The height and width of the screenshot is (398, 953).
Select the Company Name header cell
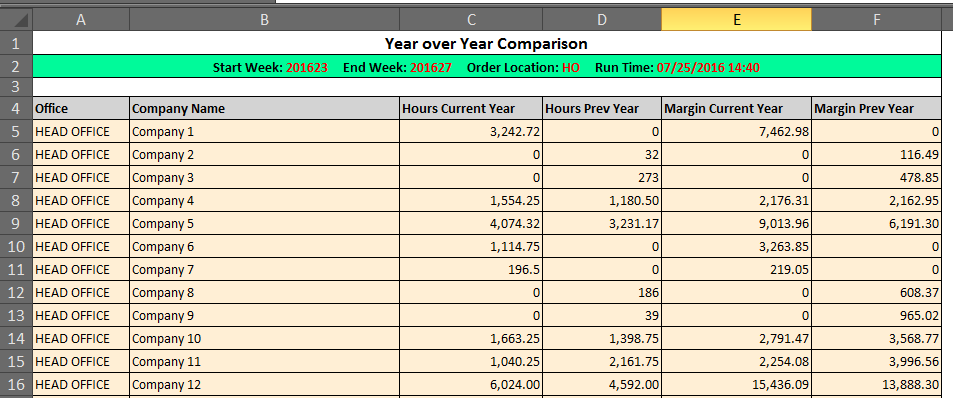264,108
